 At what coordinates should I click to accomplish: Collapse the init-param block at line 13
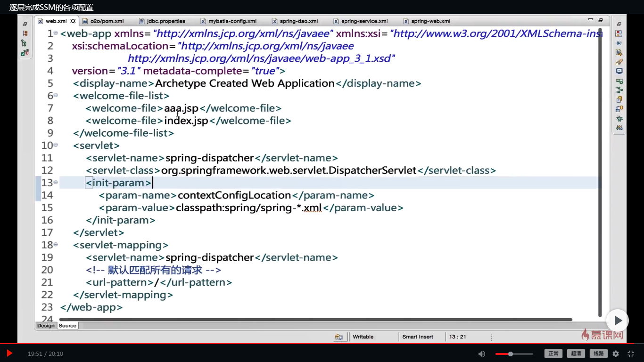click(x=56, y=182)
